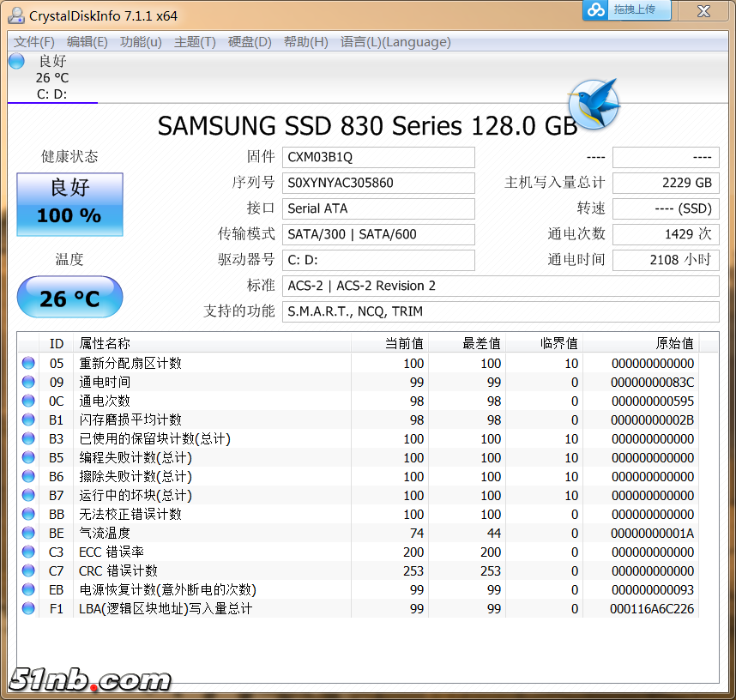Click the rotation rate field ---- (SSD)
Viewport: 736px width, 700px height.
click(x=666, y=209)
